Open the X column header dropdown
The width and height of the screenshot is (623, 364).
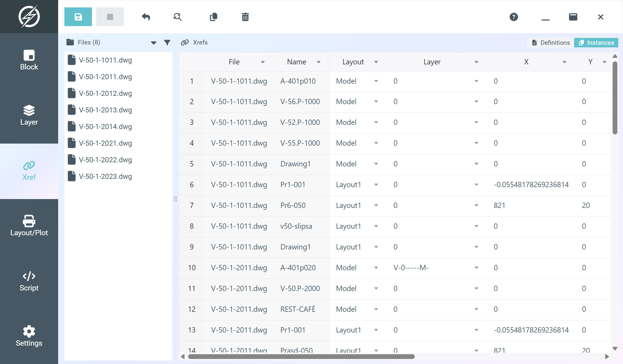[565, 62]
